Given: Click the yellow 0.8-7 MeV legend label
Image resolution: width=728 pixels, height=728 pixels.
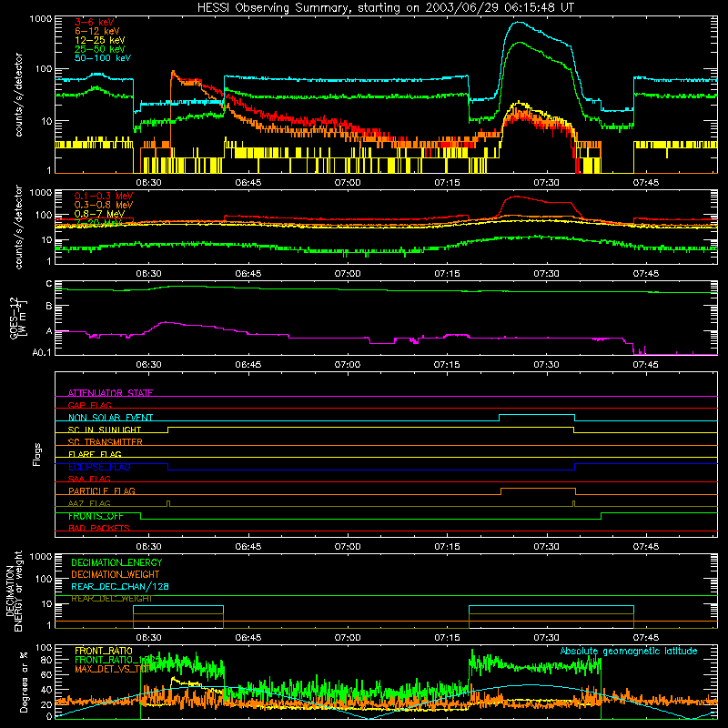Looking at the screenshot, I should [99, 214].
